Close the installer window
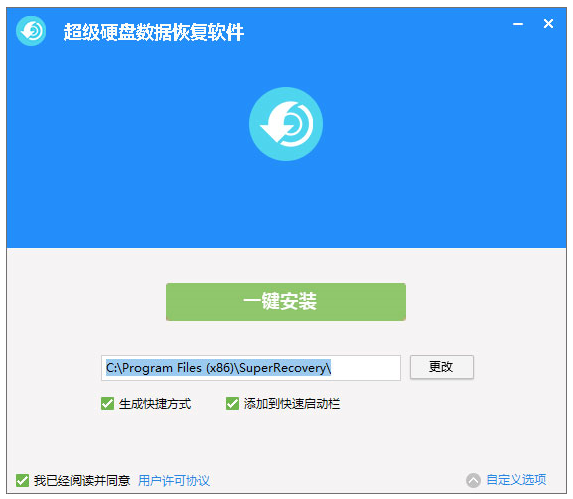The height and width of the screenshot is (499, 573). coord(548,24)
